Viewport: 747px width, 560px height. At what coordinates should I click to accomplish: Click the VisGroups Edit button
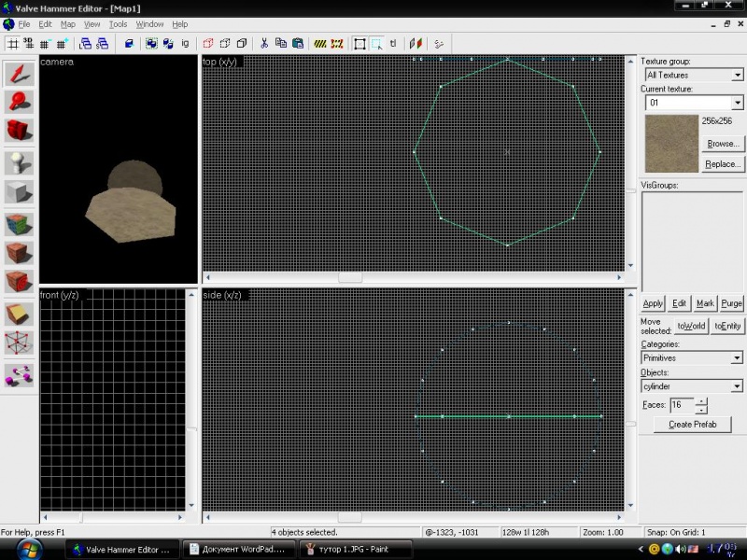pyautogui.click(x=679, y=303)
